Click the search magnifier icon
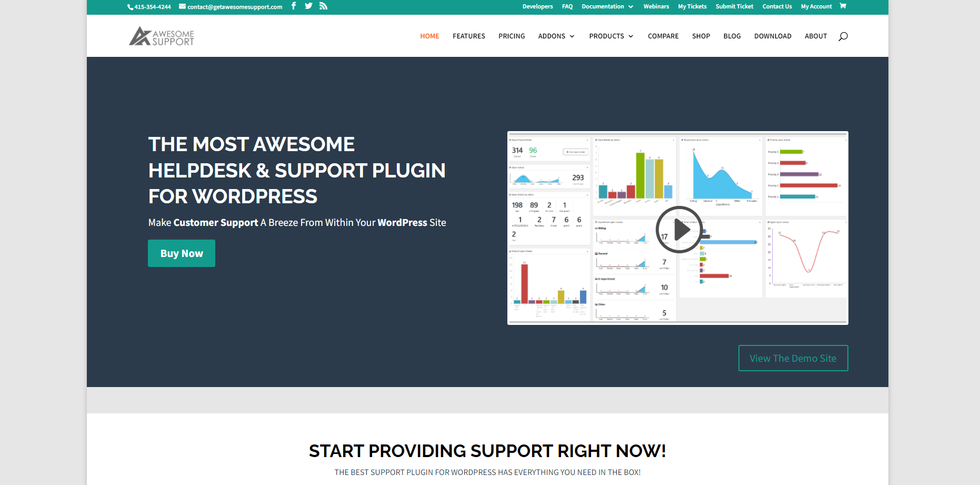980x485 pixels. pos(843,36)
